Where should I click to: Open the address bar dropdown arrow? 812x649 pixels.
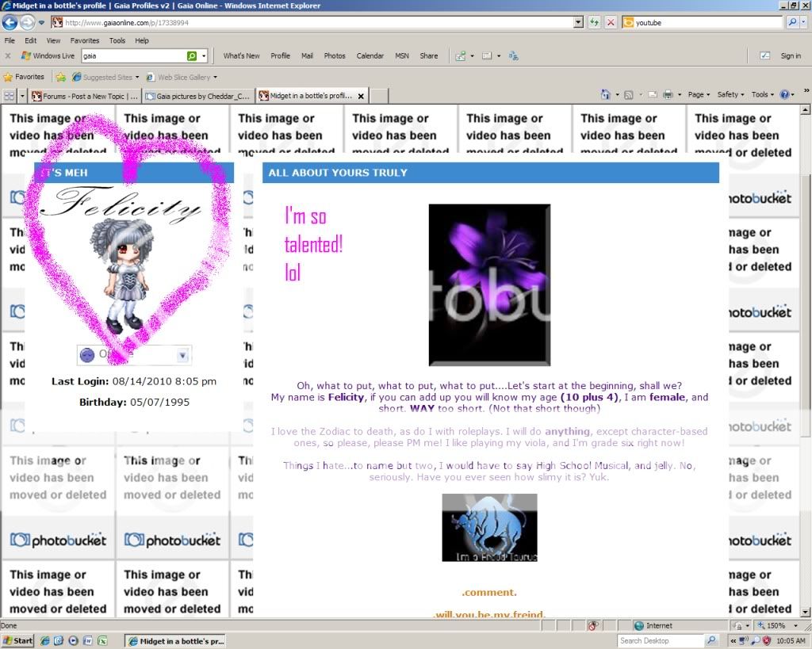pyautogui.click(x=578, y=23)
